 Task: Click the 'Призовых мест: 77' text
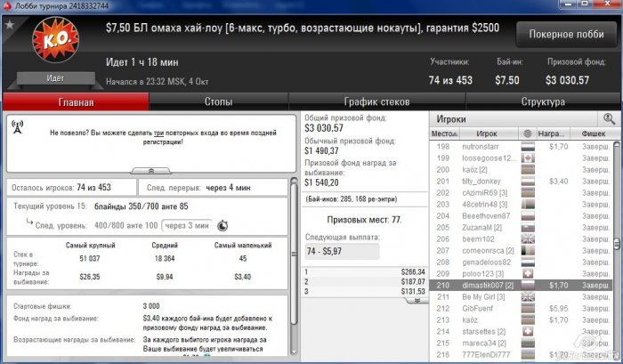tap(364, 220)
